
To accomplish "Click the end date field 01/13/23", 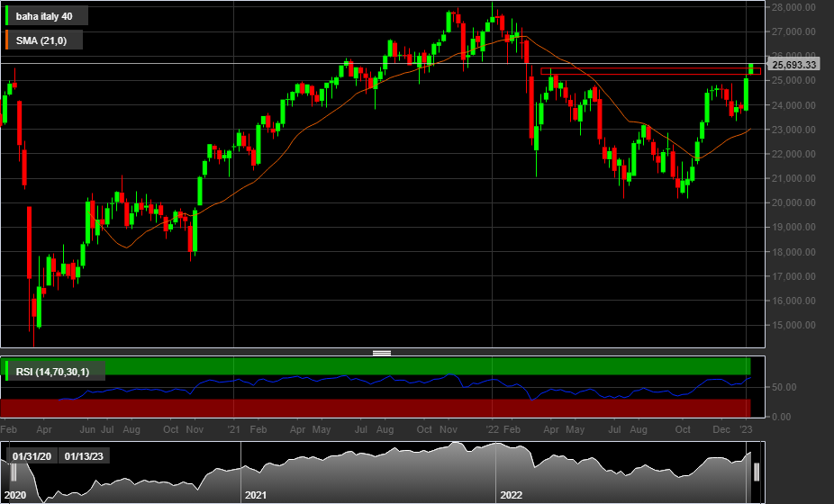I will point(84,456).
